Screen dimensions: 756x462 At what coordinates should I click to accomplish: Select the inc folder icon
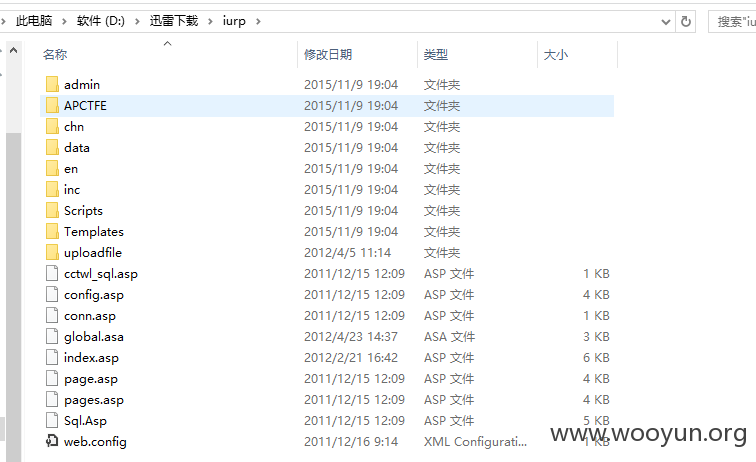[x=53, y=190]
